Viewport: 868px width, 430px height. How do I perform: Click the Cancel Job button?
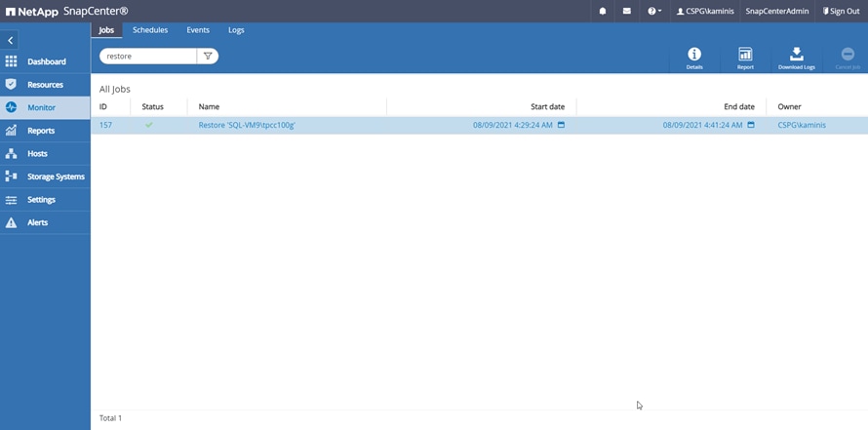(x=848, y=59)
